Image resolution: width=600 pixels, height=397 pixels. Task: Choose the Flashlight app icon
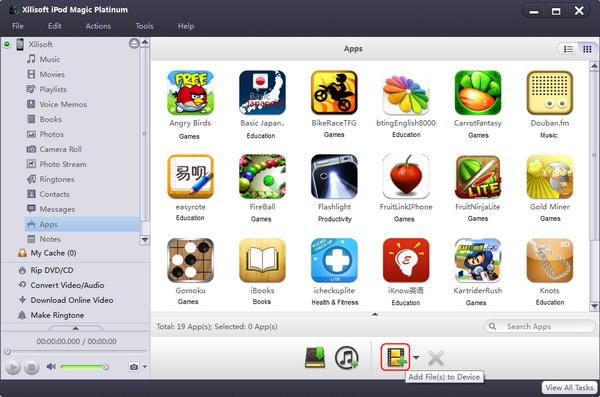[x=334, y=176]
